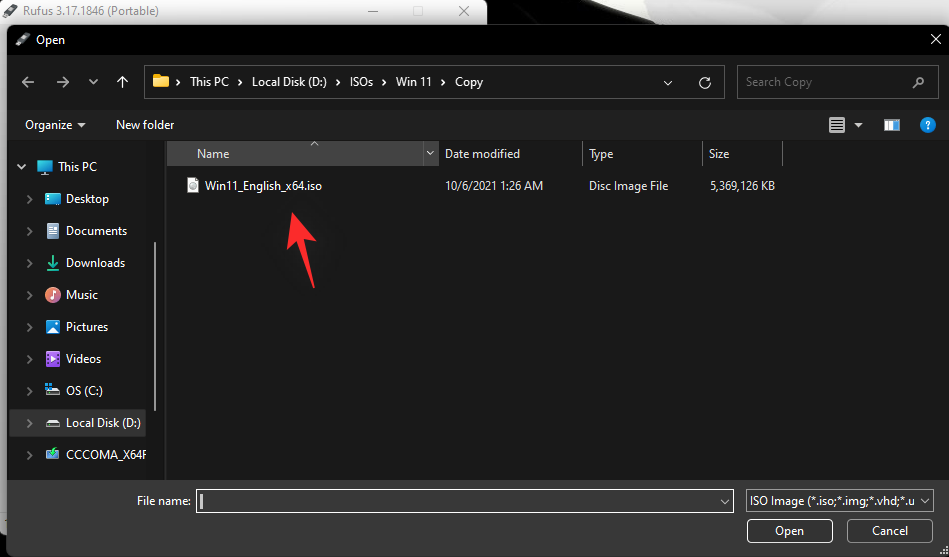Select This PC in address breadcrumb
949x557 pixels.
209,82
